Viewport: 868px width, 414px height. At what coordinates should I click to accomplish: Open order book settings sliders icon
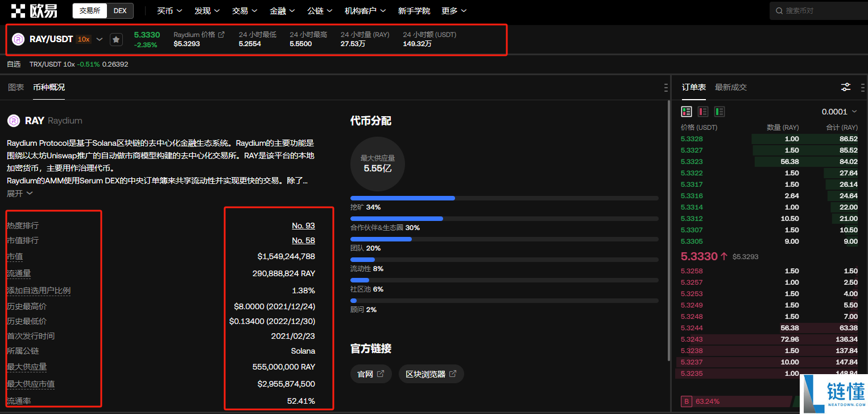point(846,87)
